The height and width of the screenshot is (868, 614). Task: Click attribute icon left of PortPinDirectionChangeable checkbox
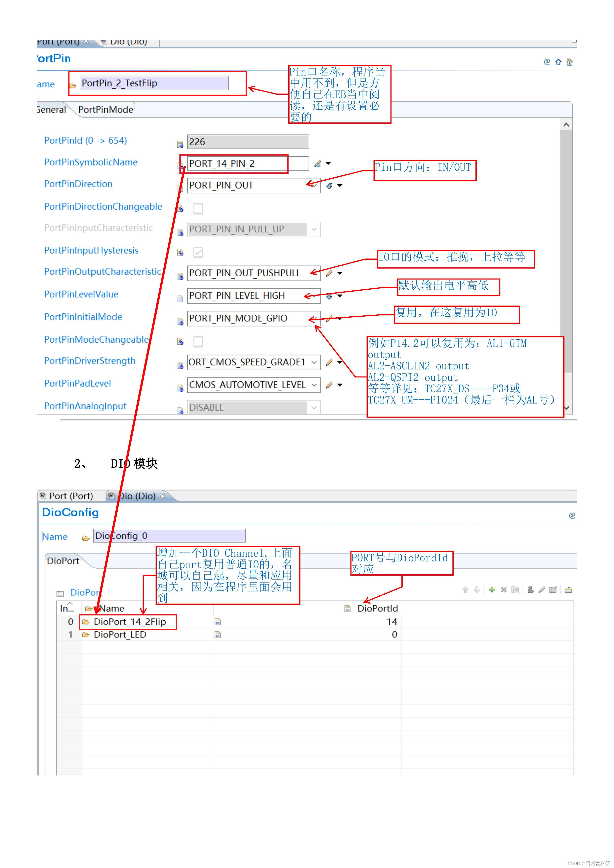click(x=180, y=208)
